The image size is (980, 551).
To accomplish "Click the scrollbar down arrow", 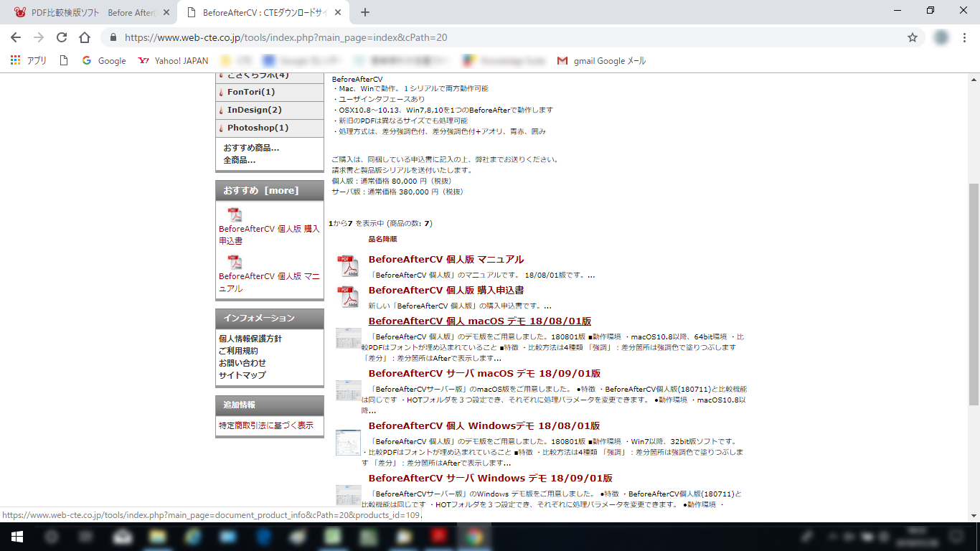I will [x=974, y=516].
